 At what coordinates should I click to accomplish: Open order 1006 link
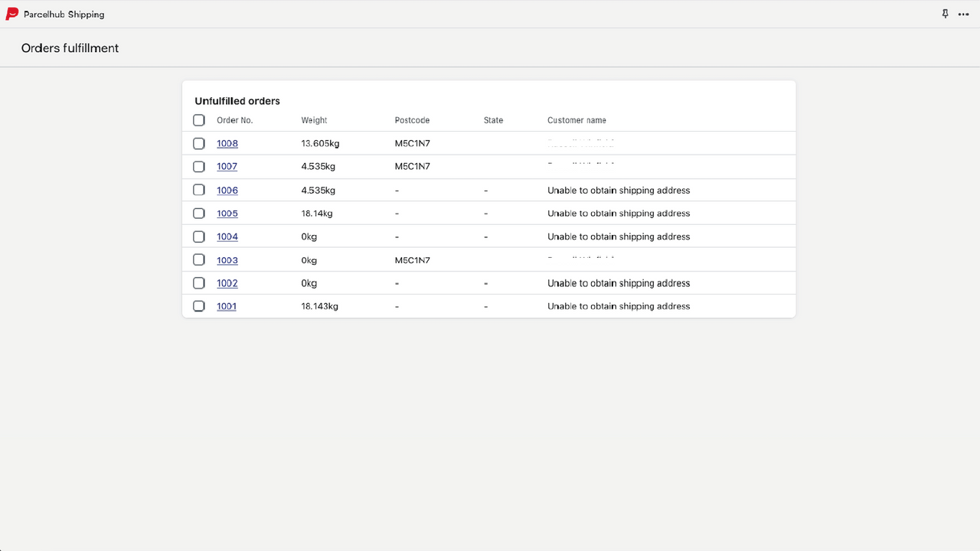tap(227, 190)
